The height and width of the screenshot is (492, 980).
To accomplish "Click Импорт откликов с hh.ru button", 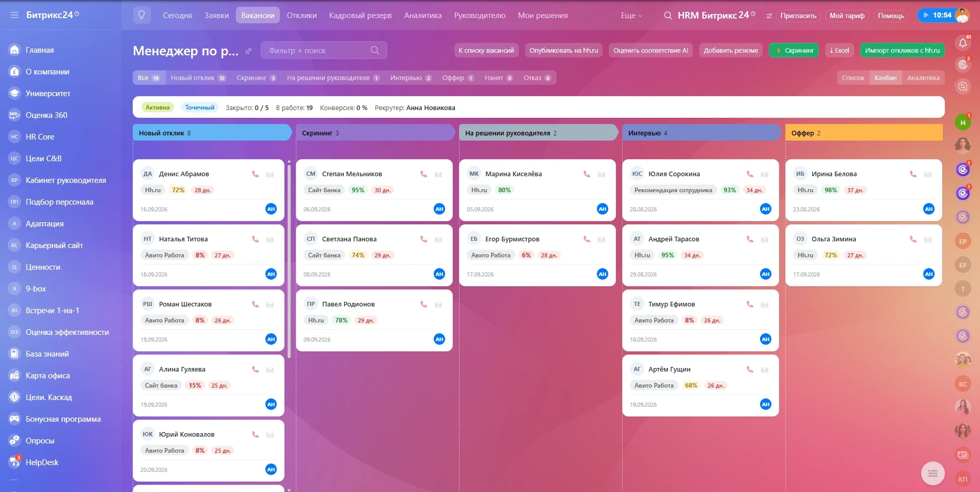I will coord(902,50).
